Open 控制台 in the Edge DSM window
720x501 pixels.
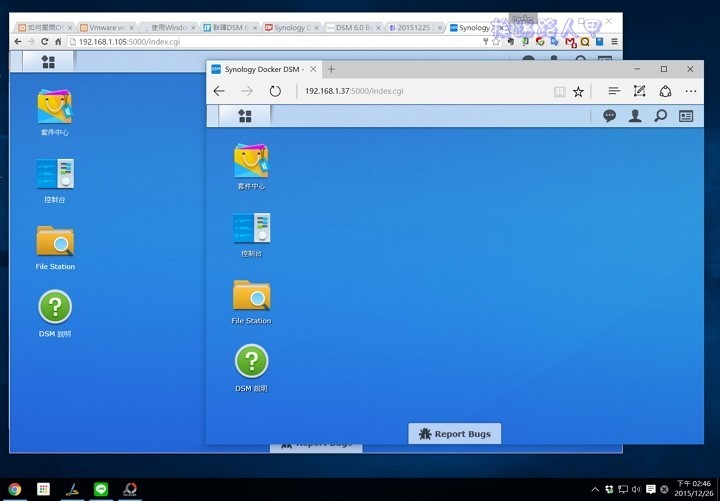click(251, 230)
